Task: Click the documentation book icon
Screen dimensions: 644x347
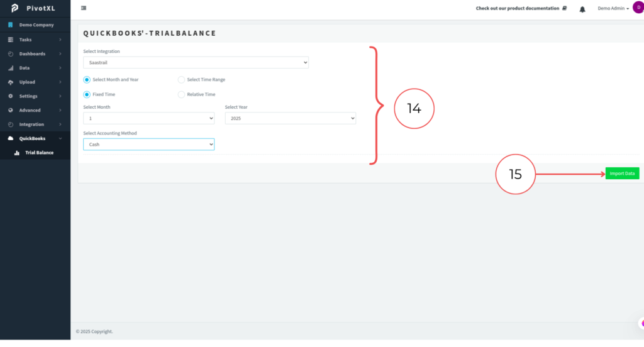Action: coord(565,8)
